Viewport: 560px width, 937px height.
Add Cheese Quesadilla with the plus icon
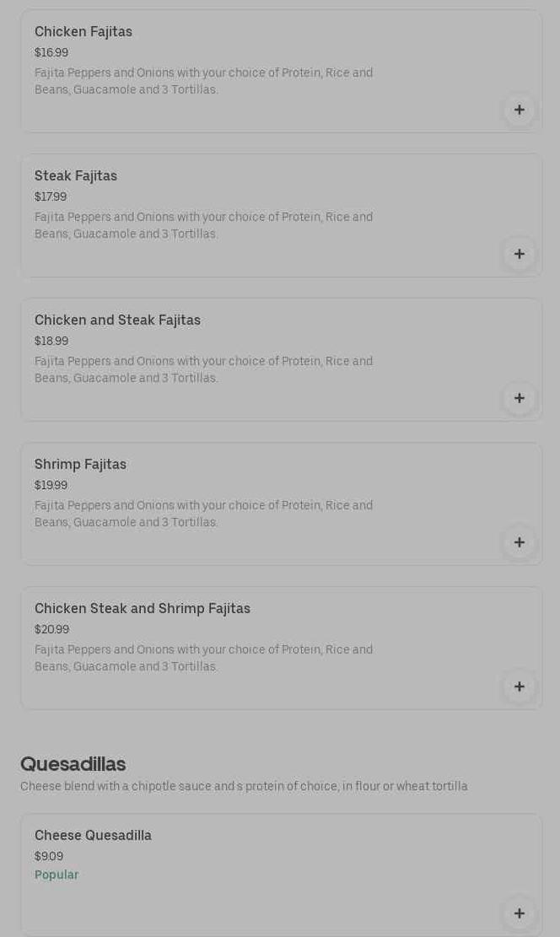(519, 913)
